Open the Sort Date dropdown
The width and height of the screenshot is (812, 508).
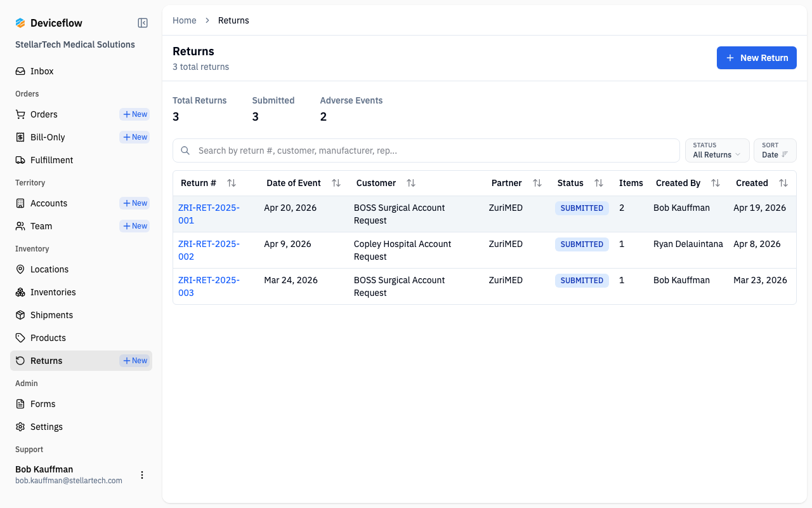coord(775,150)
